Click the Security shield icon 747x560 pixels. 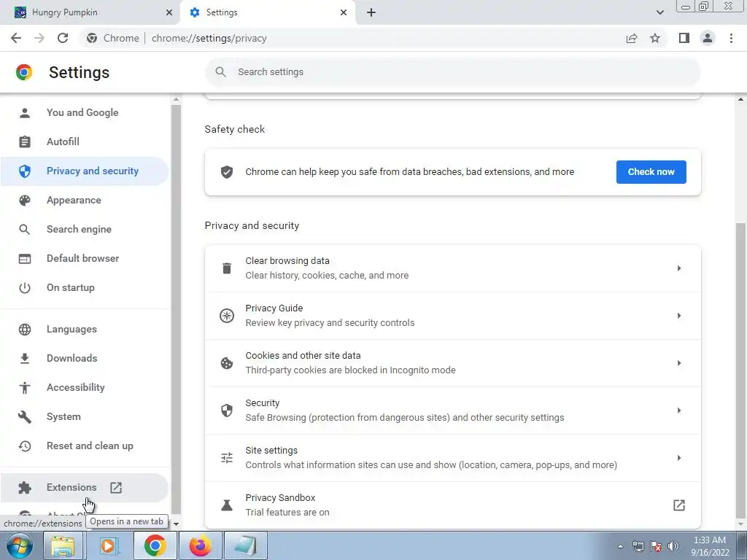click(x=227, y=411)
